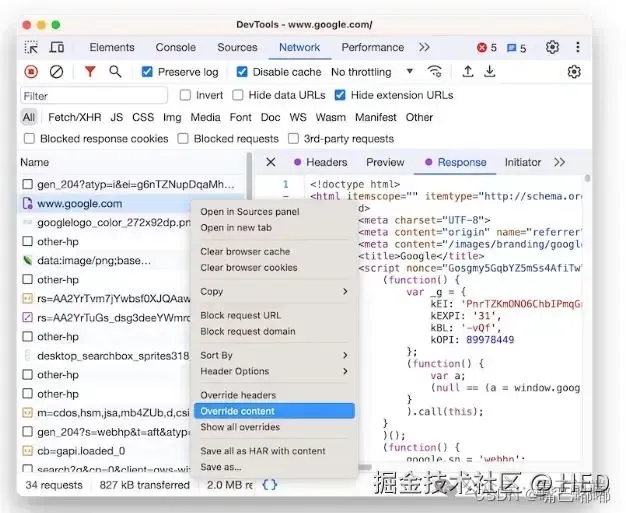The height and width of the screenshot is (513, 626).
Task: Pretty print response with braces icon
Action: tap(269, 485)
